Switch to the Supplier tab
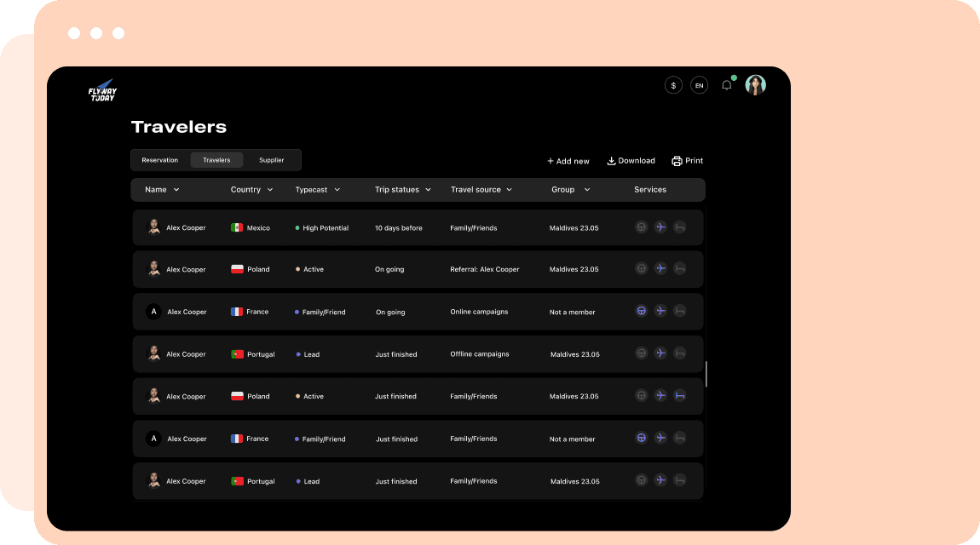This screenshot has height=545, width=980. point(271,160)
